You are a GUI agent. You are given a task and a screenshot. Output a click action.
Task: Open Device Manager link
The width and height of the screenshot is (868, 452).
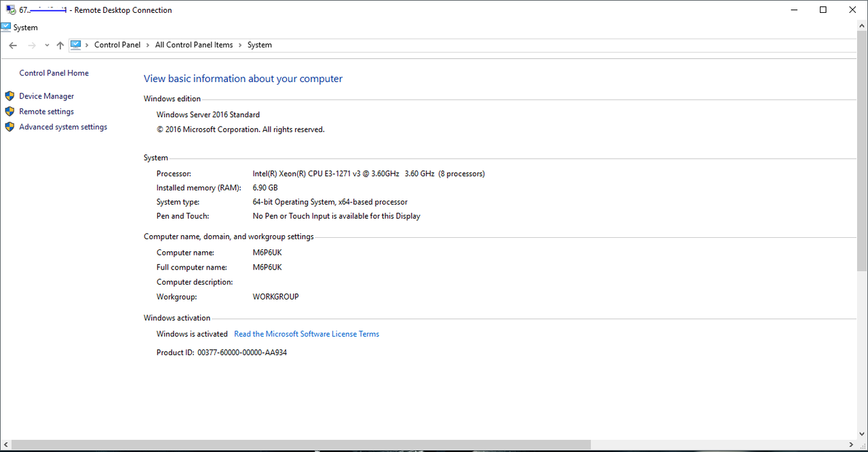point(46,96)
